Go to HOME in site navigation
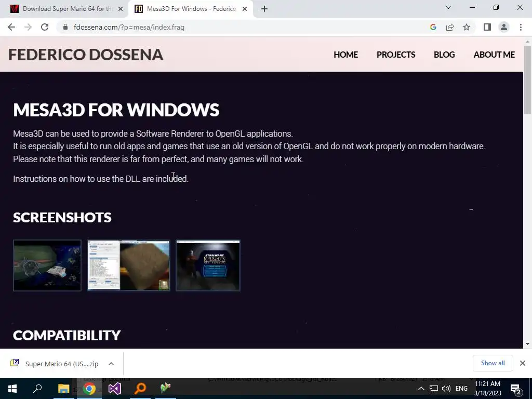The height and width of the screenshot is (399, 532). [x=345, y=55]
